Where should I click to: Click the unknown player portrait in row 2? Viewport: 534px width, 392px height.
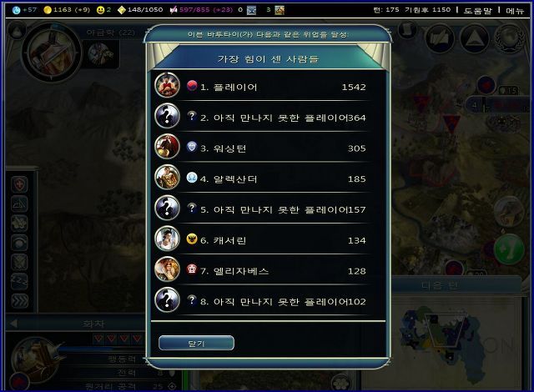[x=167, y=116]
